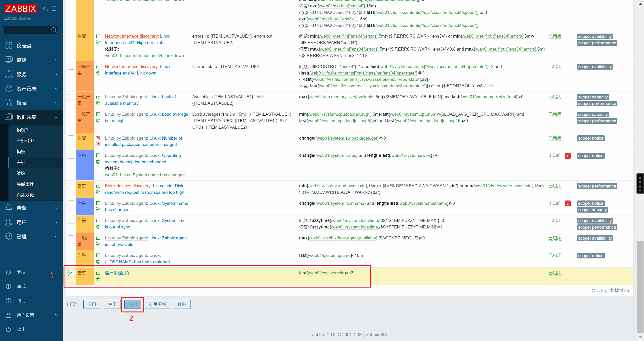
Task: Open the 模板组 submenu item
Action: click(x=36, y=130)
